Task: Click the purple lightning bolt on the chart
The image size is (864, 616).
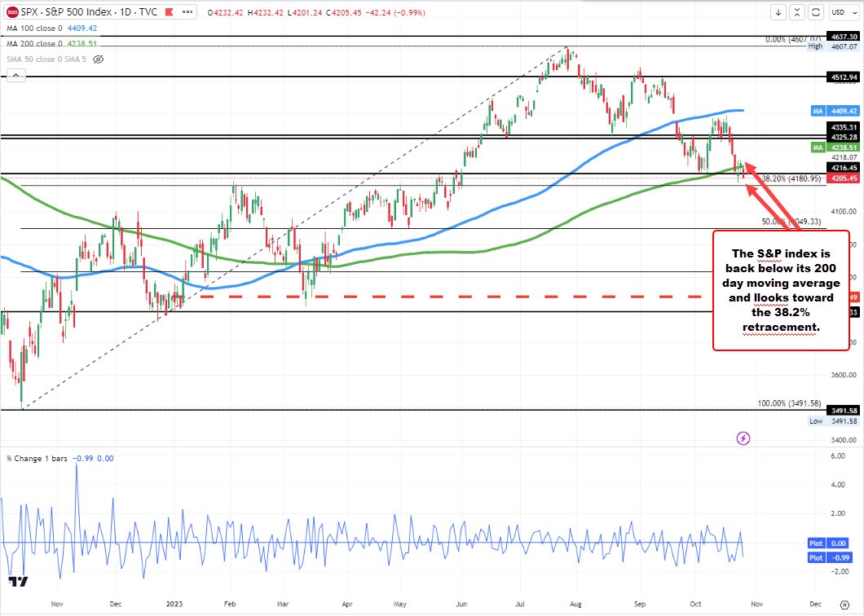Action: pyautogui.click(x=743, y=438)
